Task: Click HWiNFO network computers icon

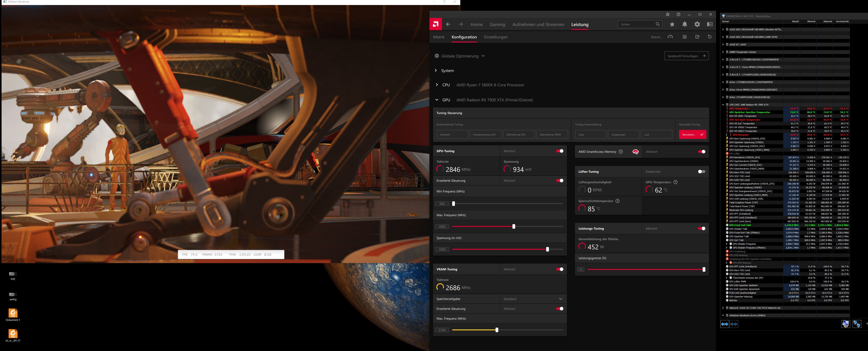Action: pos(857,324)
